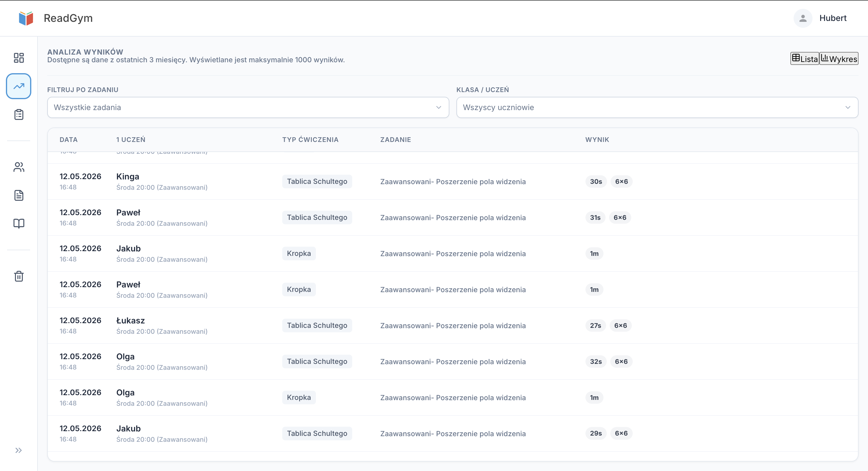Select the results analysis trend icon
Screen dimensions: 868x471
(x=19, y=86)
